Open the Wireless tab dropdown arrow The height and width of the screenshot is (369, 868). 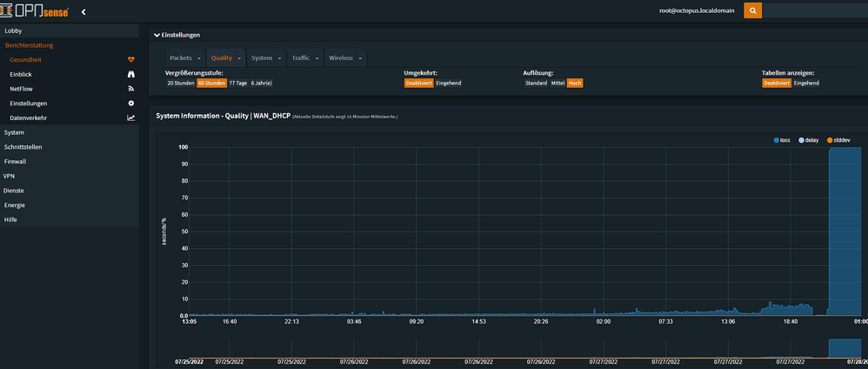pyautogui.click(x=360, y=58)
